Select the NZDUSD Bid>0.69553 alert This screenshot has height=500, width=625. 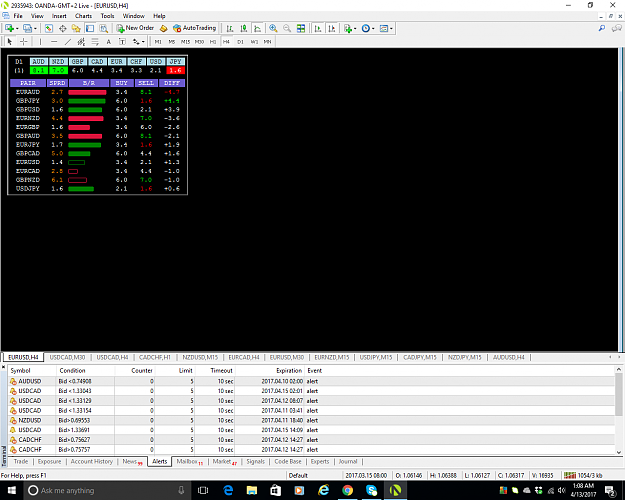click(311, 420)
